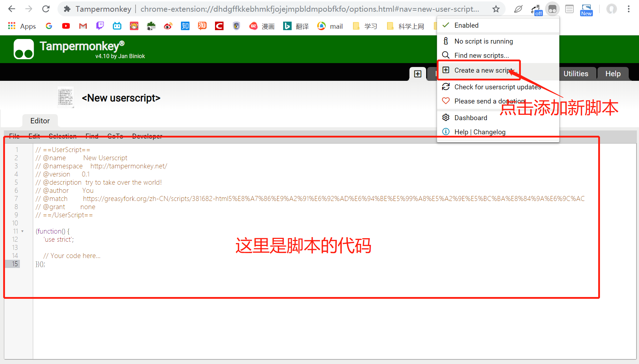This screenshot has width=639, height=364.
Task: Open Bilibili bookmark
Action: pyautogui.click(x=117, y=26)
